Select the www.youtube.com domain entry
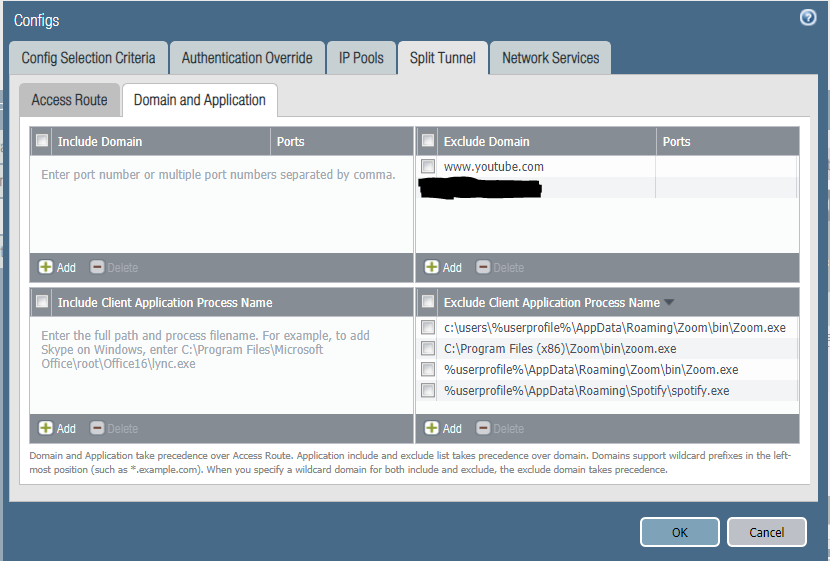830x561 pixels. (493, 167)
